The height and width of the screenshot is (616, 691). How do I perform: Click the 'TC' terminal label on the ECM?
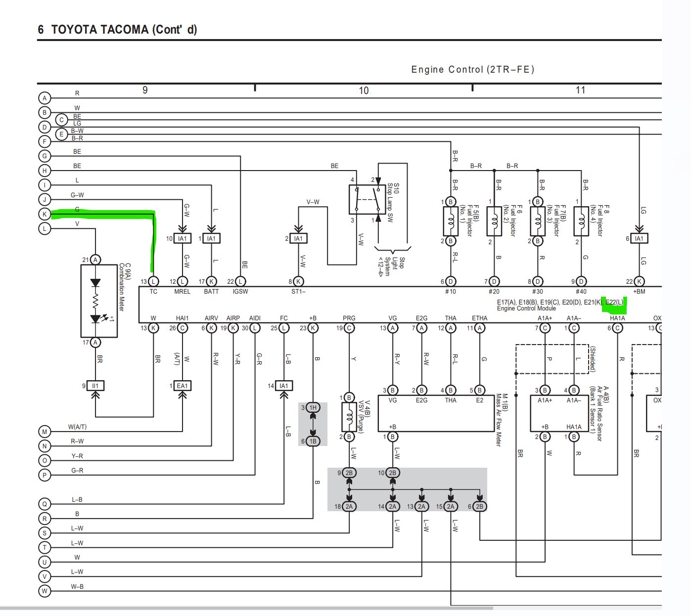pos(153,292)
